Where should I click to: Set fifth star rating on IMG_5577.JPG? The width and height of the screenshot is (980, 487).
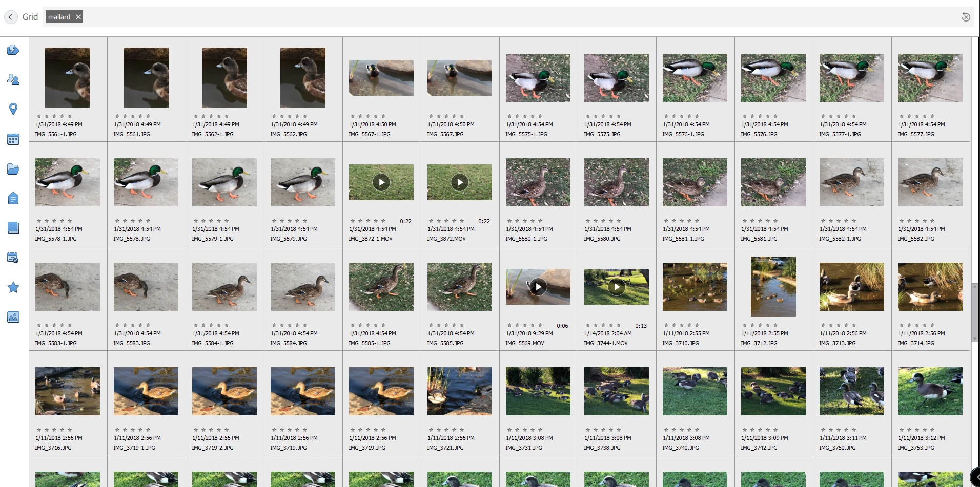pyautogui.click(x=932, y=116)
